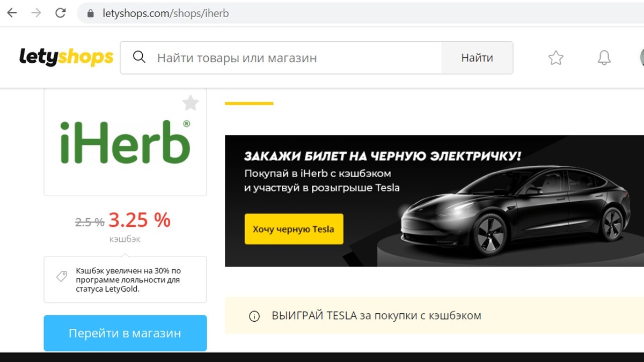Open the user avatar at header edge

point(642,57)
